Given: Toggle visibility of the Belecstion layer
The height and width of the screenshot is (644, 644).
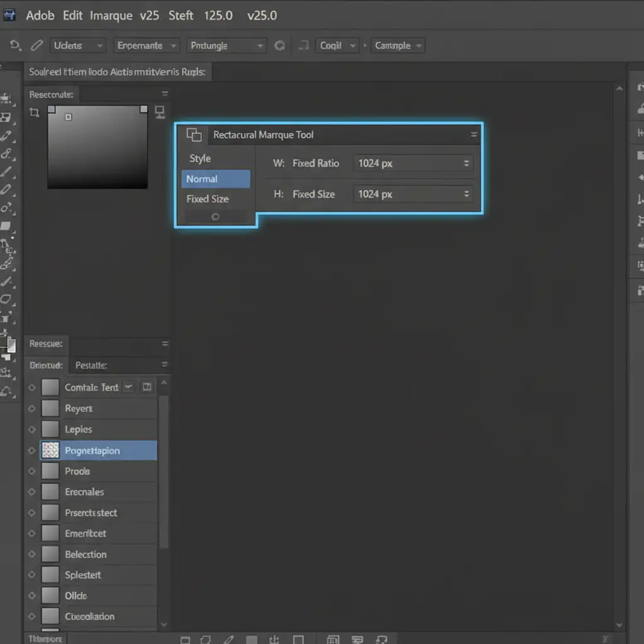Looking at the screenshot, I should 32,554.
